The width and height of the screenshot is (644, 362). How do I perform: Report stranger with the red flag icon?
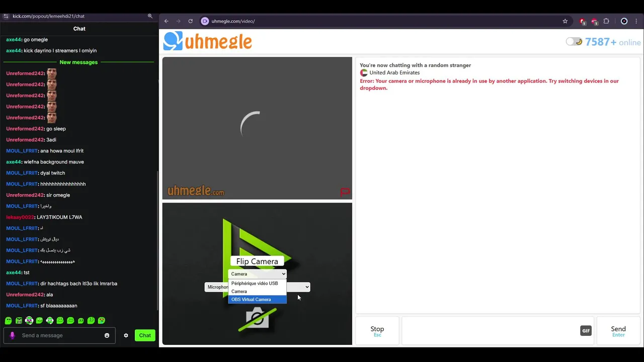(x=345, y=192)
